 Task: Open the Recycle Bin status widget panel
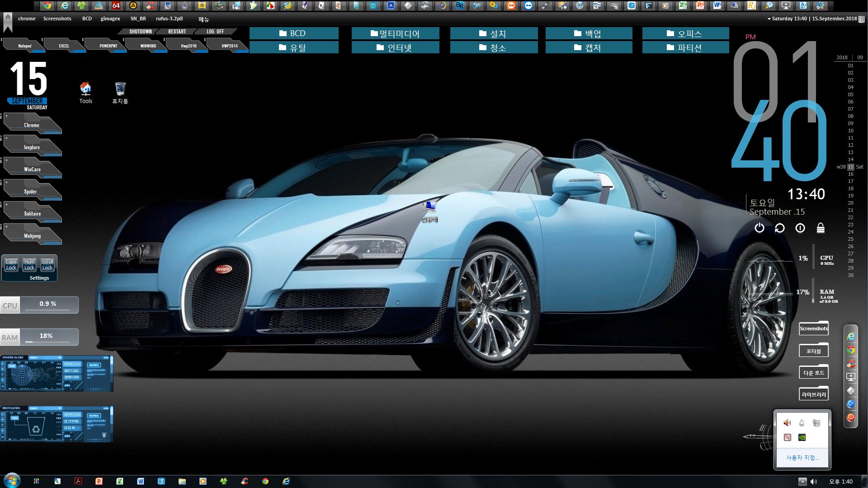pos(57,424)
